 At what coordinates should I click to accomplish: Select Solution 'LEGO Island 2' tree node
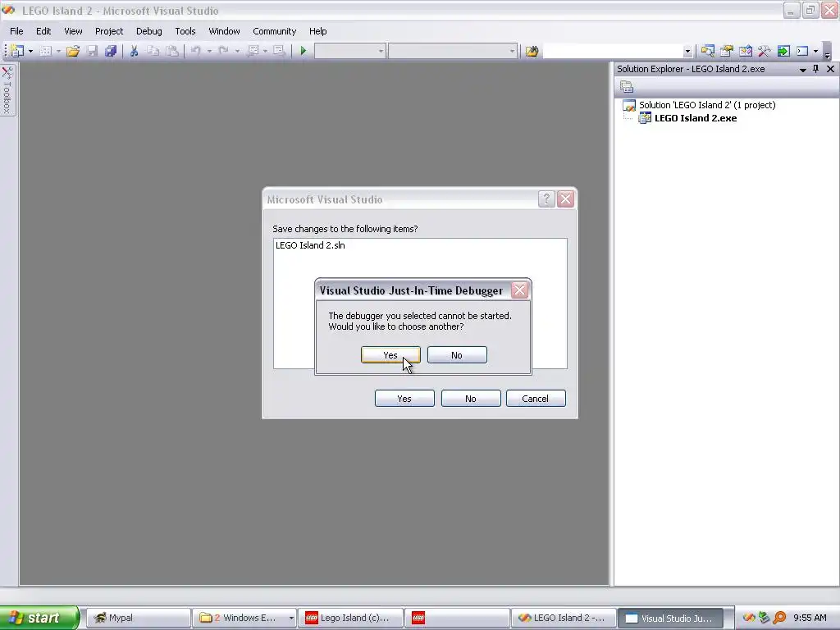707,105
